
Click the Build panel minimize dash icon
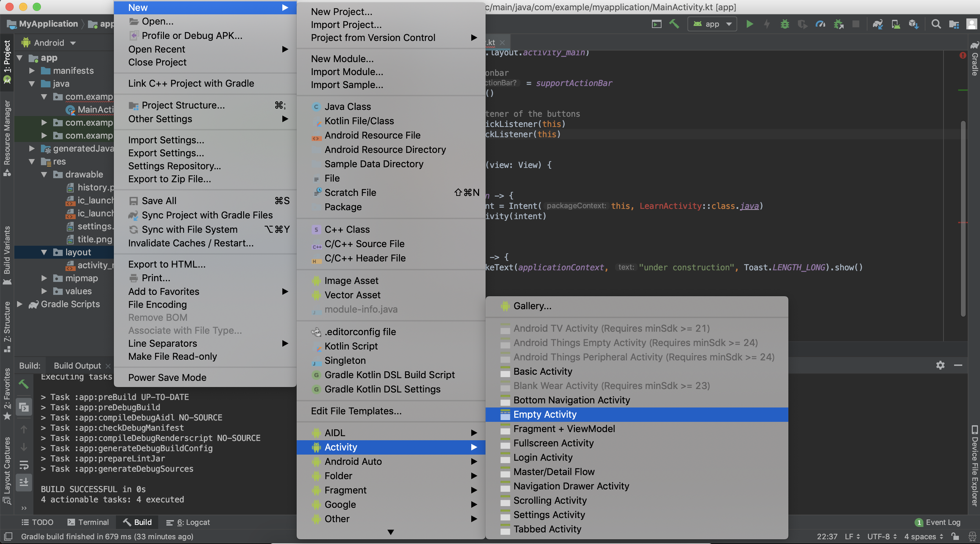coord(958,365)
